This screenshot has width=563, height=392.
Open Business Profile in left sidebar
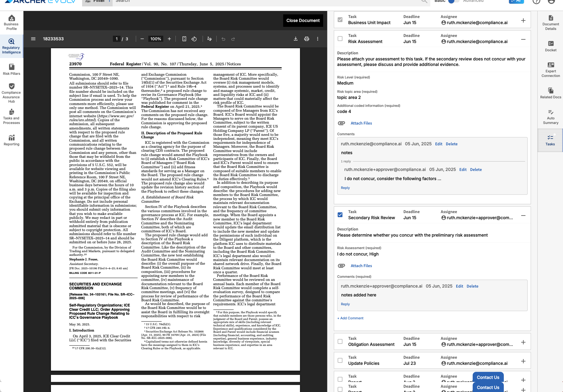click(x=12, y=23)
